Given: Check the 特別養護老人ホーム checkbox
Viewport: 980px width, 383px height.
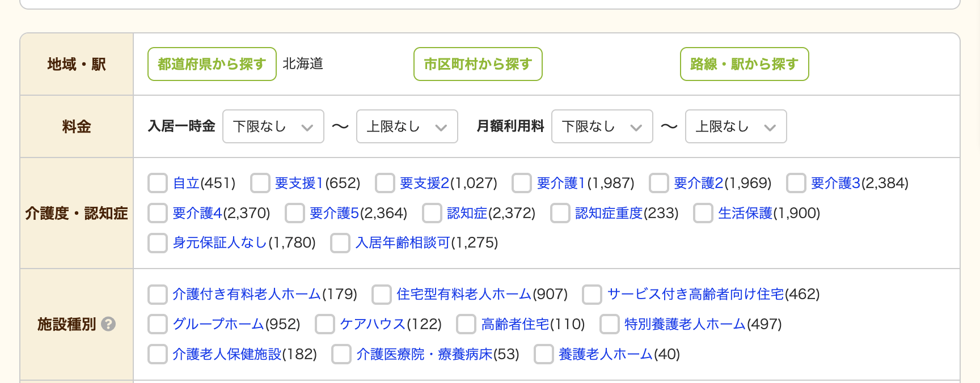Looking at the screenshot, I should (x=609, y=324).
